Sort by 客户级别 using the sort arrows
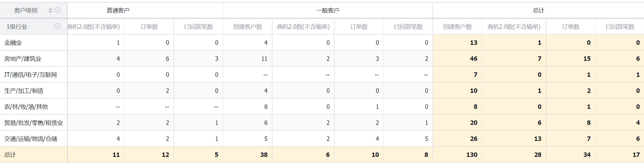 [x=50, y=10]
